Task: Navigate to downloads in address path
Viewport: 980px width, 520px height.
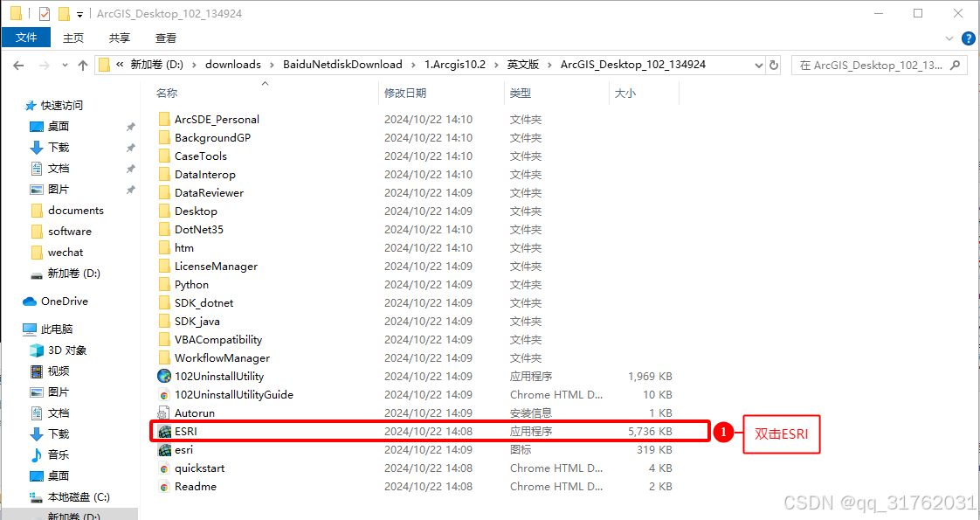Action: tap(233, 65)
